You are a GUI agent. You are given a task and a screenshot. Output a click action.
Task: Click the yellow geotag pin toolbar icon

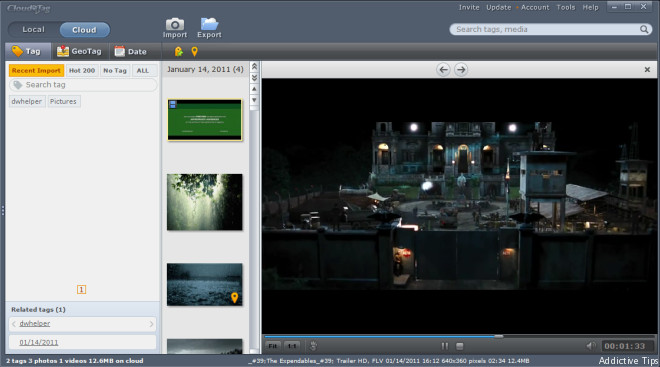click(x=194, y=51)
